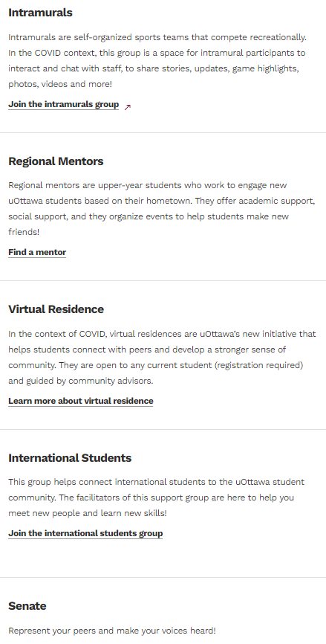This screenshot has width=326, height=644.
Task: Select the International Students heading
Action: [x=70, y=458]
